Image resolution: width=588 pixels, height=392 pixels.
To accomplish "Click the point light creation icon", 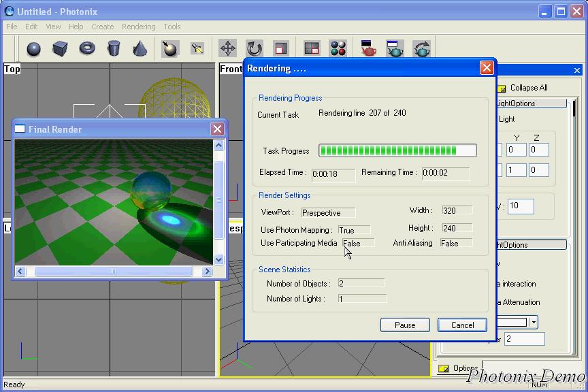I will (x=169, y=48).
